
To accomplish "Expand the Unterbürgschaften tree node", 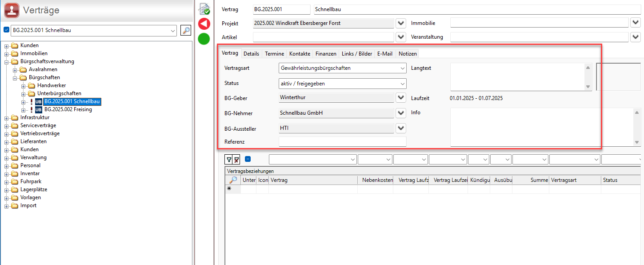I will click(x=24, y=94).
